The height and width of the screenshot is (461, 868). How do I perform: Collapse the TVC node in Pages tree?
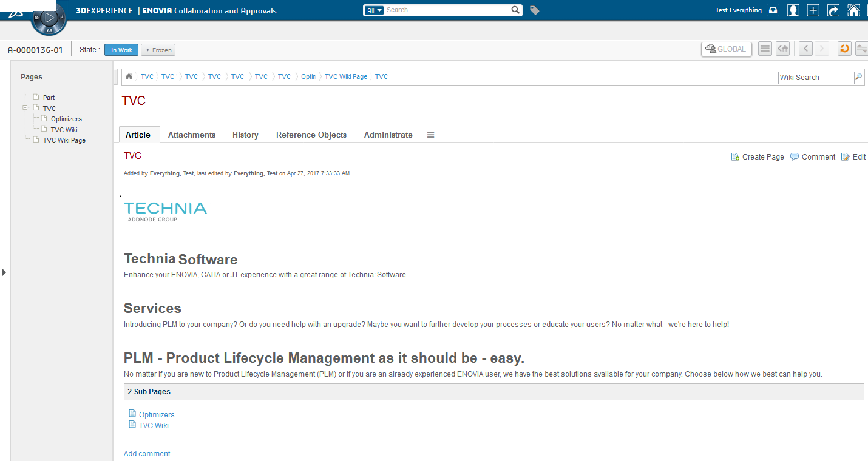pos(25,108)
